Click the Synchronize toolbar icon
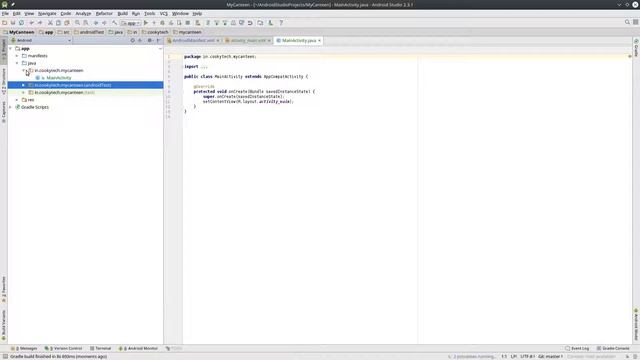Image resolution: width=640 pixels, height=360 pixels. (x=21, y=23)
